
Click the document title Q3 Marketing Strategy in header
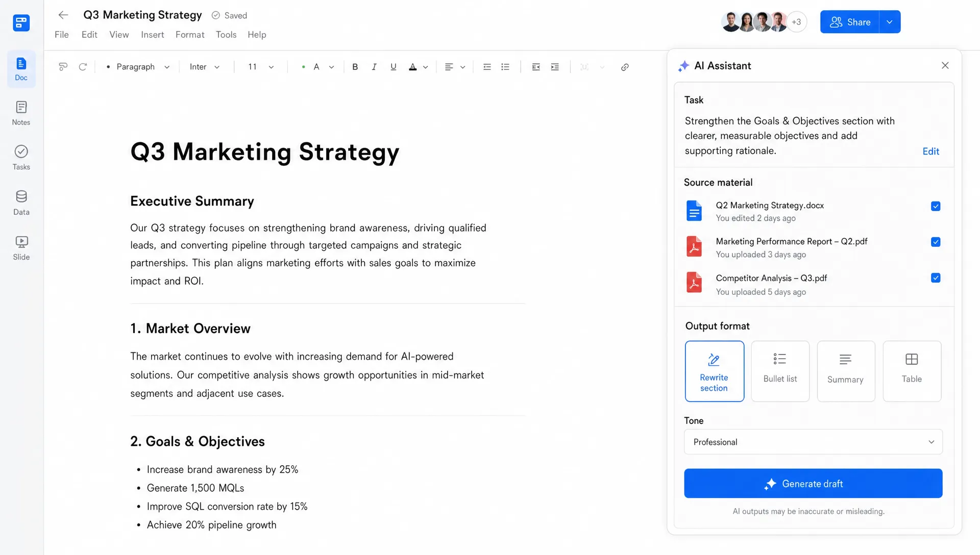[142, 15]
